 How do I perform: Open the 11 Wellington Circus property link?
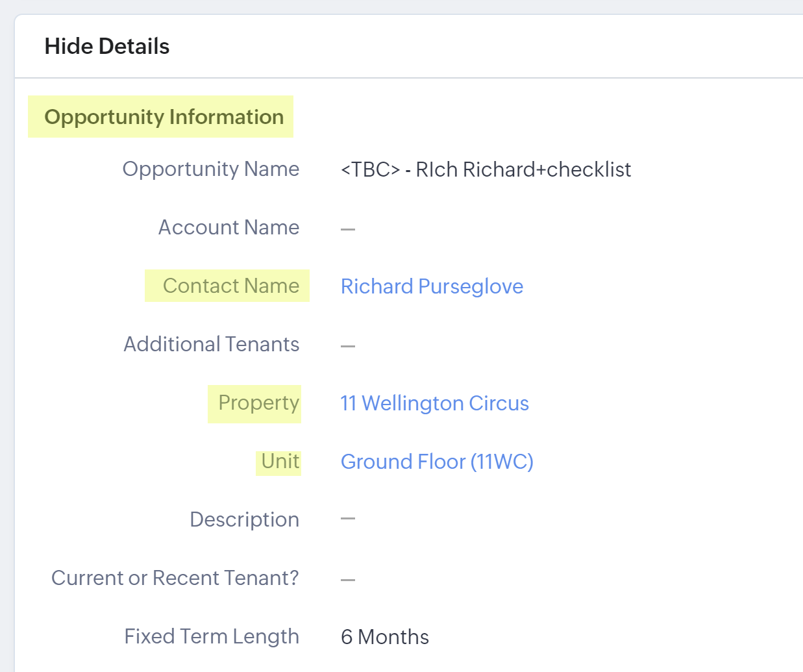(434, 403)
